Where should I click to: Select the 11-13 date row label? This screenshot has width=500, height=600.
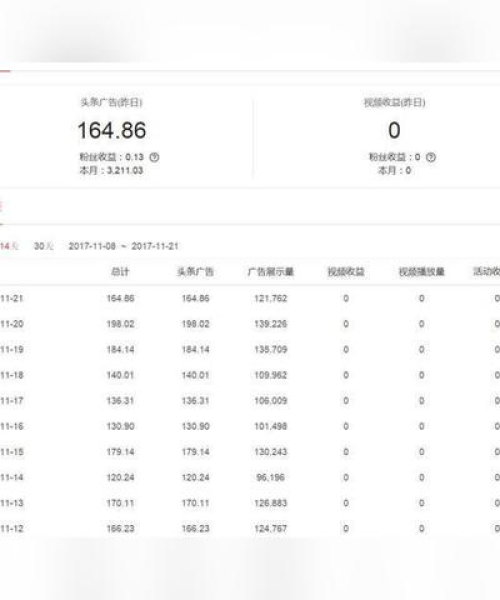click(12, 503)
